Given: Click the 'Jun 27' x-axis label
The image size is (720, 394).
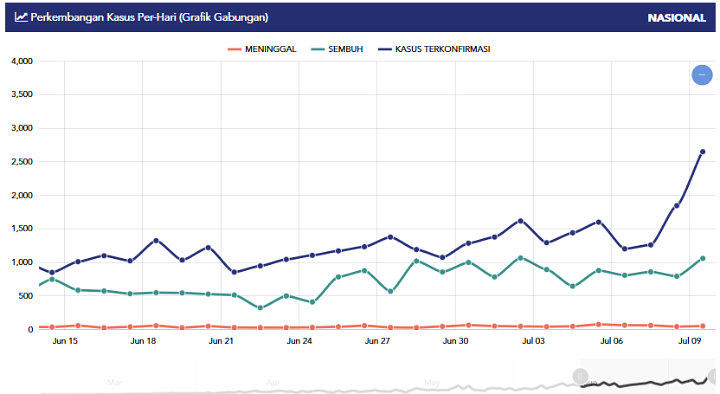Looking at the screenshot, I should pos(377,341).
